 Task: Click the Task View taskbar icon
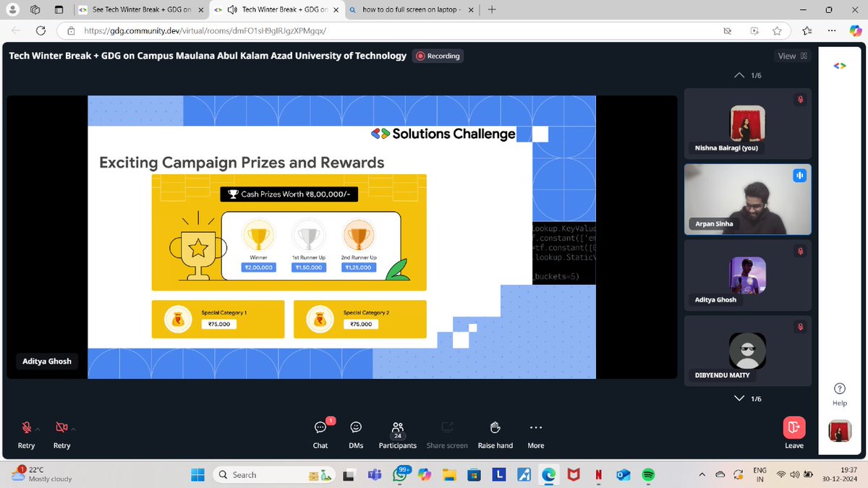point(350,474)
